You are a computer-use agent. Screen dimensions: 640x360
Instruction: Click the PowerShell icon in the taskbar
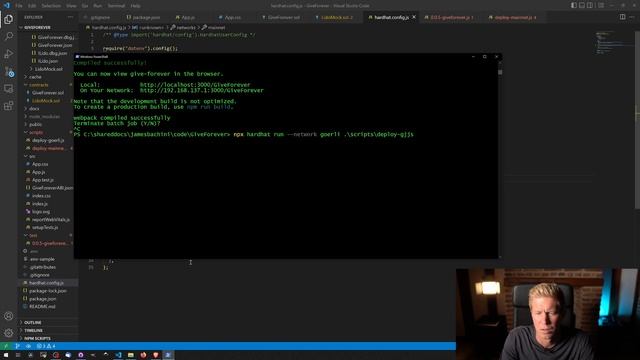(168, 355)
